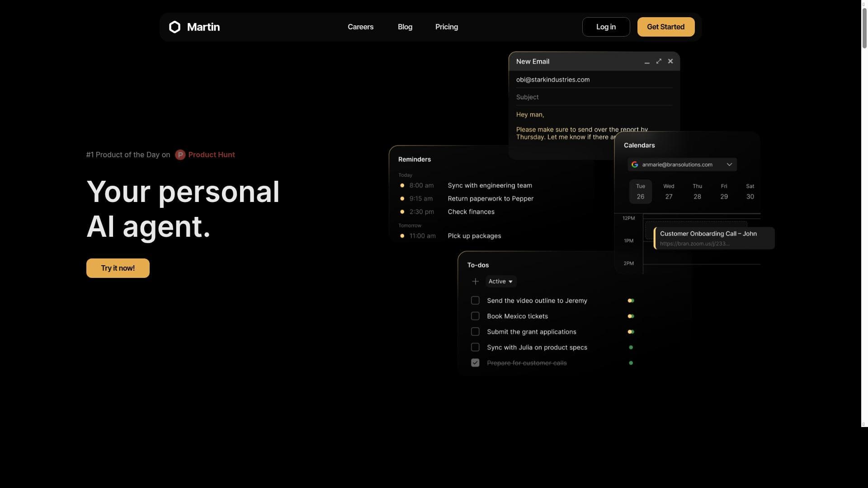
Task: Click the Product Hunt badge icon
Action: [x=180, y=155]
